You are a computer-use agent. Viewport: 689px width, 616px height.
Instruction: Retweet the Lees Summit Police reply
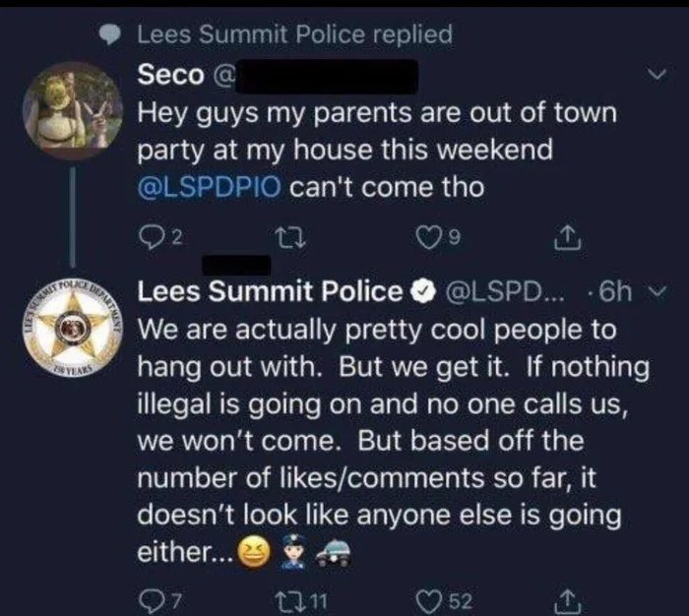click(304, 598)
